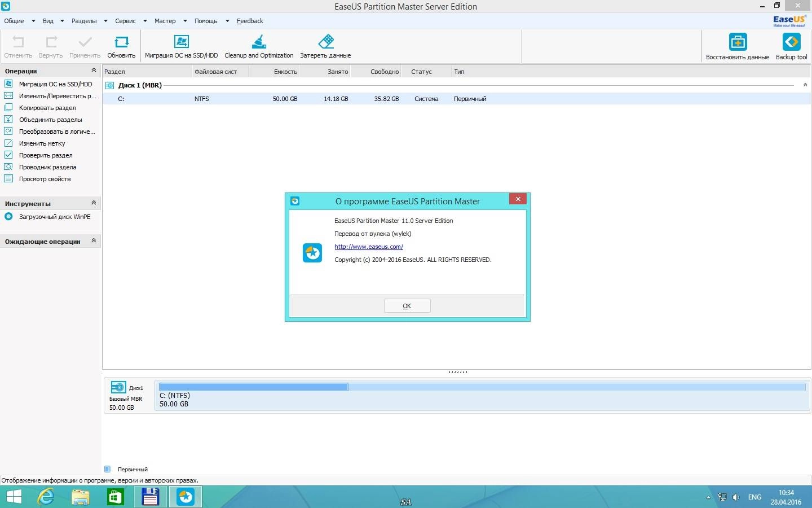Sort by Емкость column header
812x508 pixels.
pos(274,72)
